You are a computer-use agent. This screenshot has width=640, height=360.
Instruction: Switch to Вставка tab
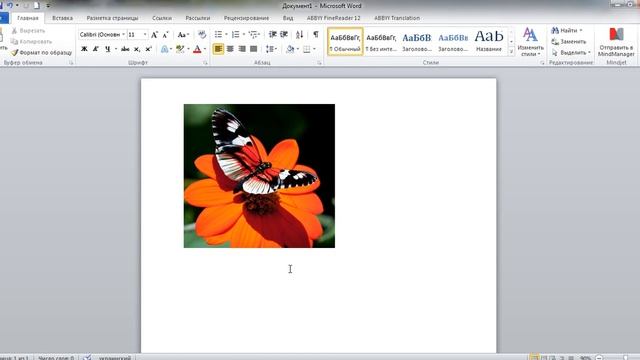(62, 18)
